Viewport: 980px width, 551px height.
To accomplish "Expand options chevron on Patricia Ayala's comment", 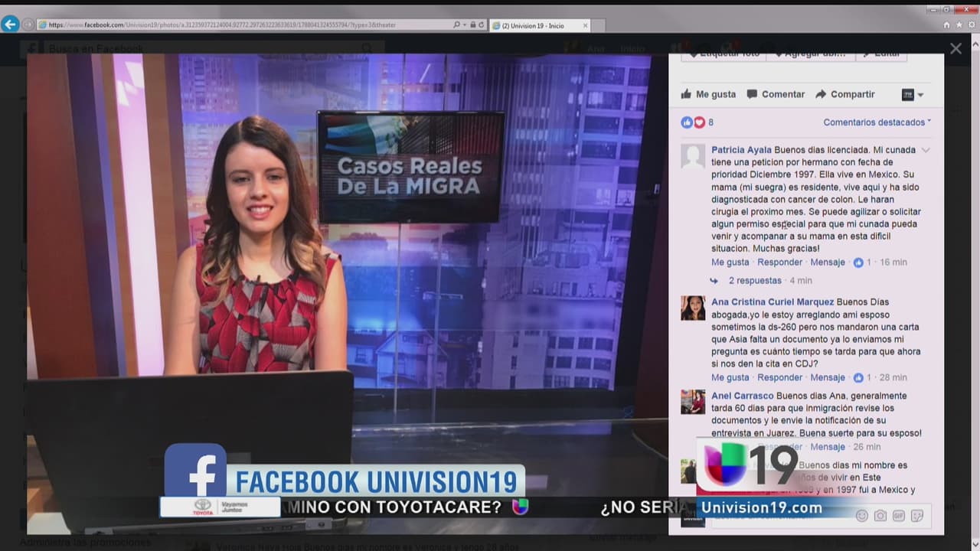I will pyautogui.click(x=926, y=150).
